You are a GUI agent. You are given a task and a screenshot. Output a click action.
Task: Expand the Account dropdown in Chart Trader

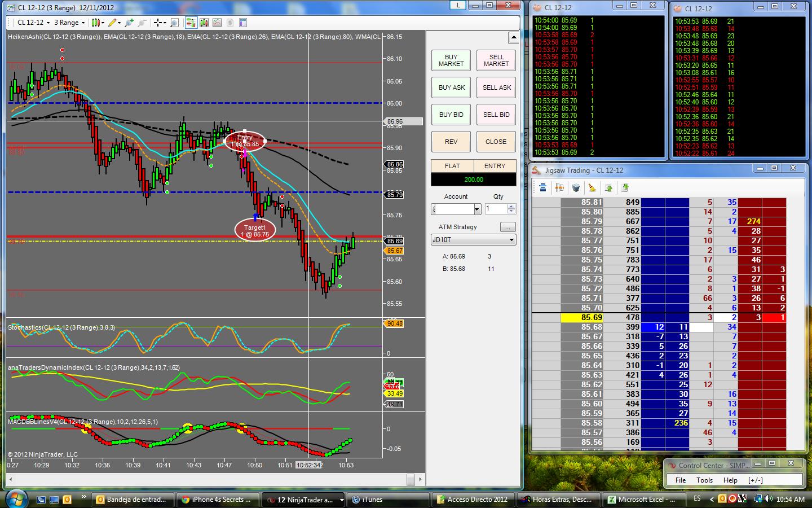(476, 209)
